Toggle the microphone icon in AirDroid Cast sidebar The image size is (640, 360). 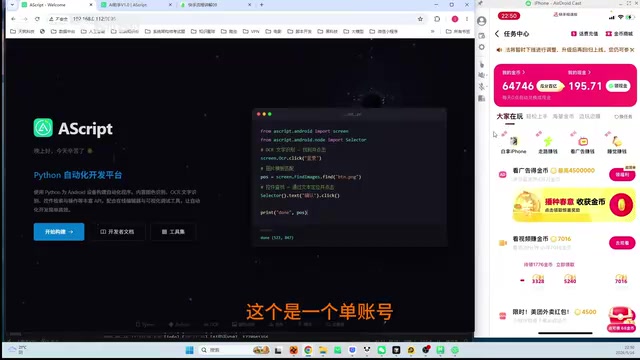coord(482,87)
